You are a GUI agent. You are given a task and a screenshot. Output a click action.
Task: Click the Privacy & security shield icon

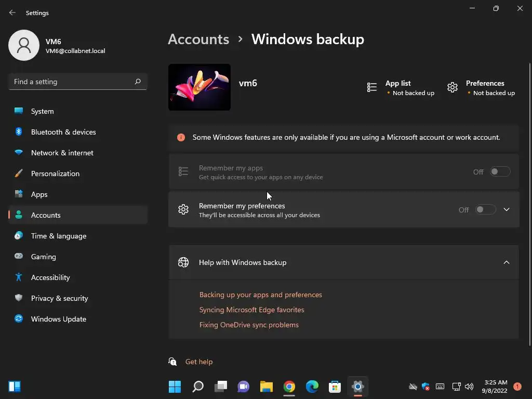click(x=19, y=298)
